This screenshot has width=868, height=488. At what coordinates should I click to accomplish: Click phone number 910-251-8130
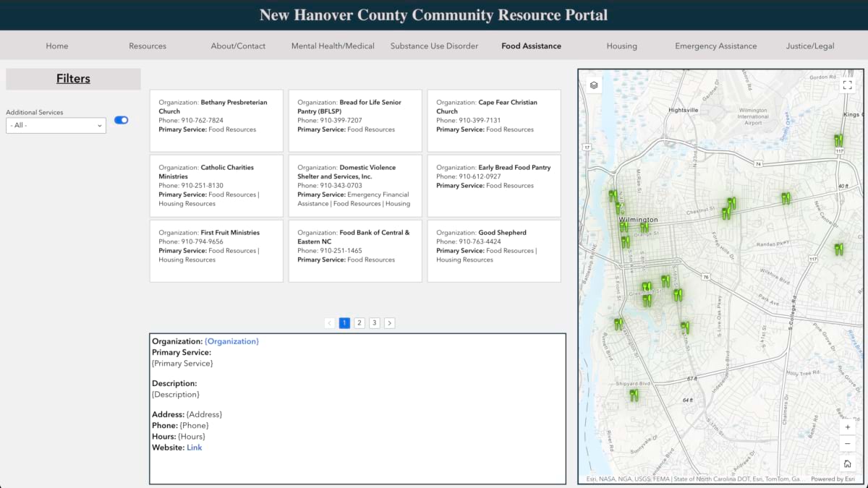(202, 186)
